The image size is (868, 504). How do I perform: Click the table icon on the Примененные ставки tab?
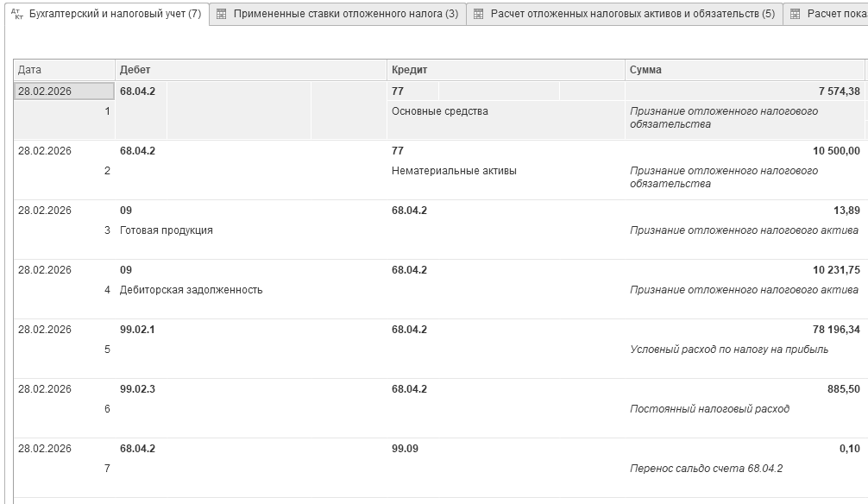pyautogui.click(x=222, y=14)
